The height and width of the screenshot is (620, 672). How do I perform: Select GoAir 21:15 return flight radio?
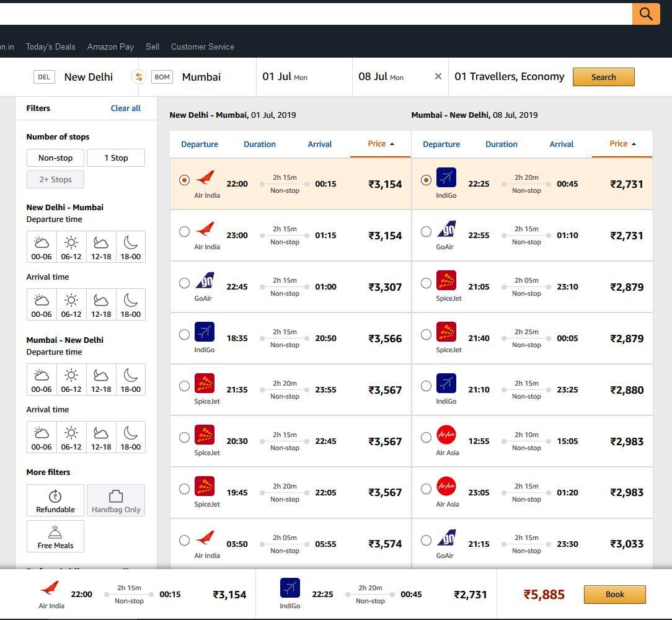[426, 540]
